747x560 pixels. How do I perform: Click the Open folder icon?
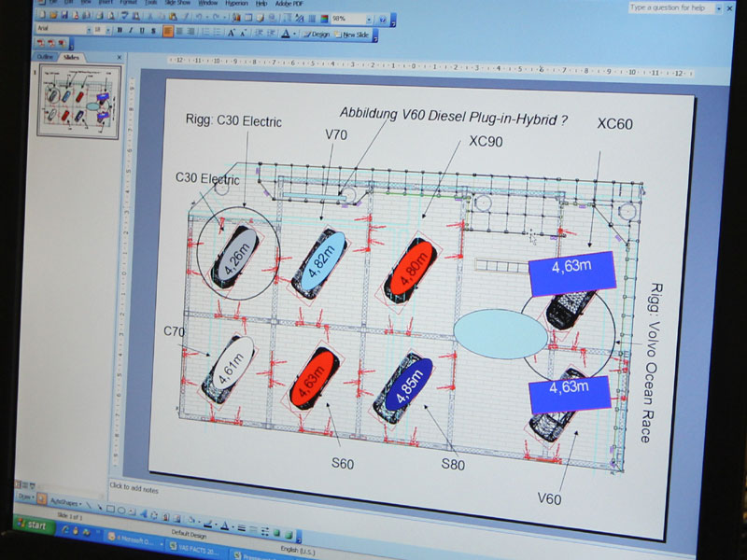click(x=53, y=15)
